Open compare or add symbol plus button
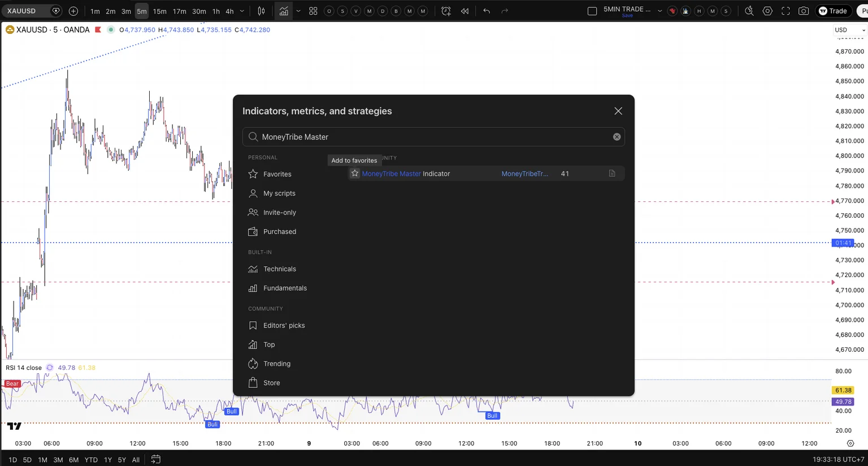Screen dimensions: 868x466 [x=73, y=11]
